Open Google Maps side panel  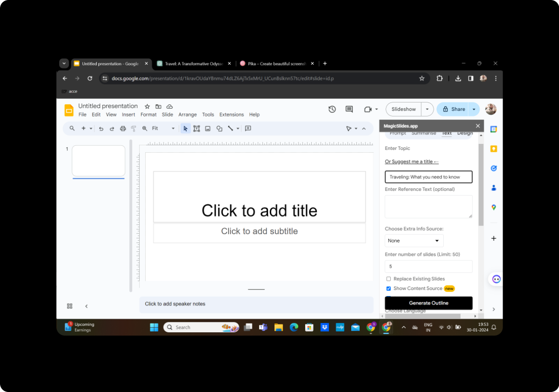tap(494, 207)
